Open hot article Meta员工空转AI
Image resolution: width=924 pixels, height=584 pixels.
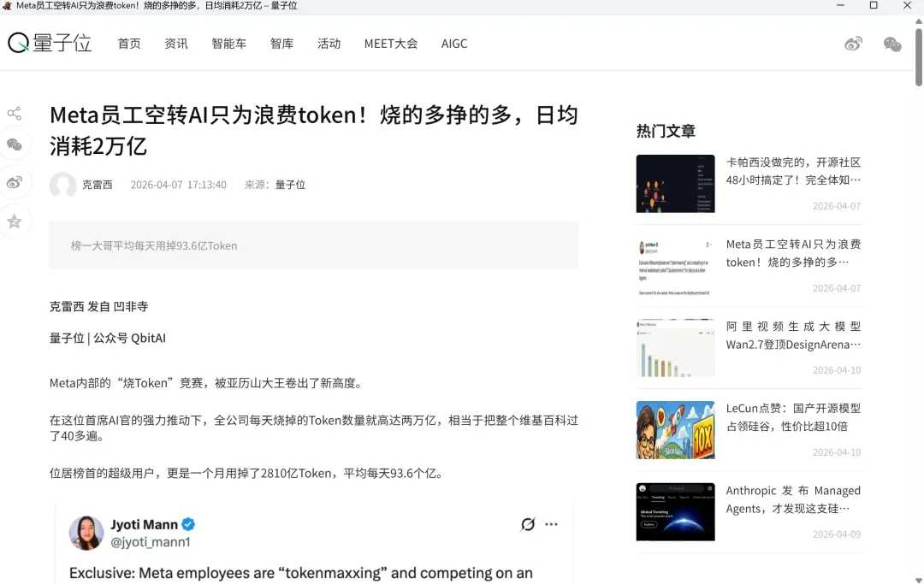tap(793, 253)
